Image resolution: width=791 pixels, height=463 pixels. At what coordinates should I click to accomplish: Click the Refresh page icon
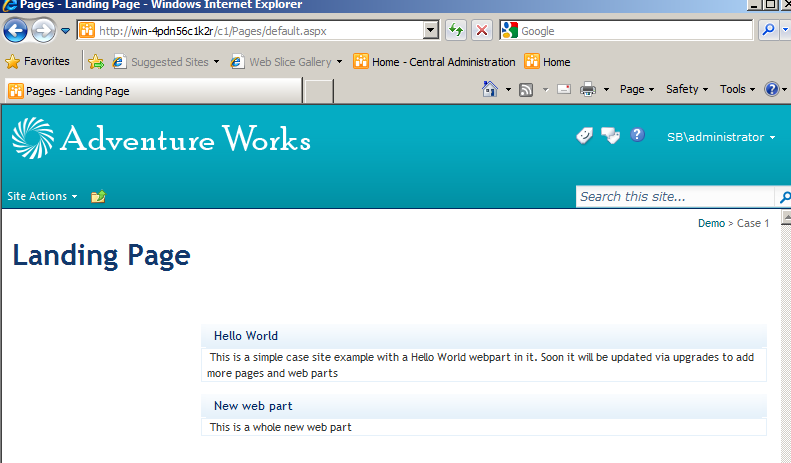(456, 30)
